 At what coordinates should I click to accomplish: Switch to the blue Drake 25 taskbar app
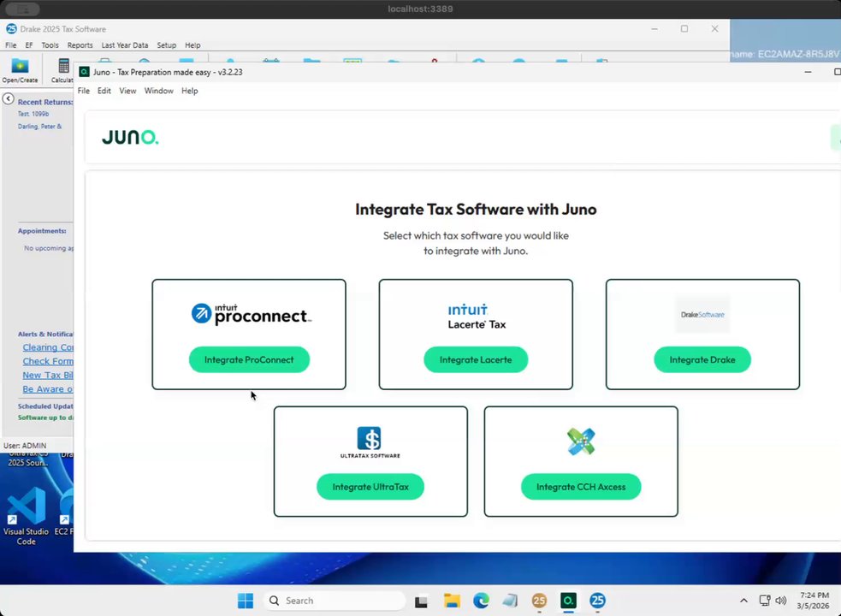coord(597,601)
